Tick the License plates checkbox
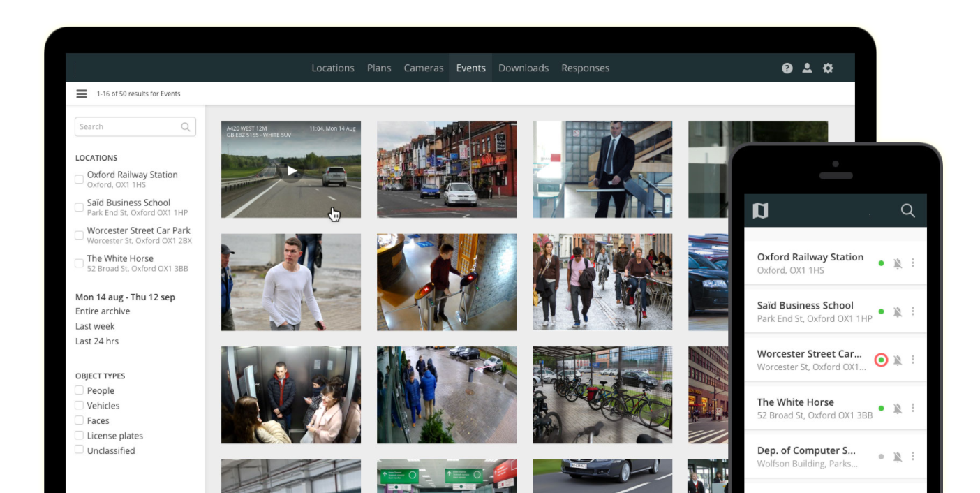The width and height of the screenshot is (980, 493). coord(79,435)
